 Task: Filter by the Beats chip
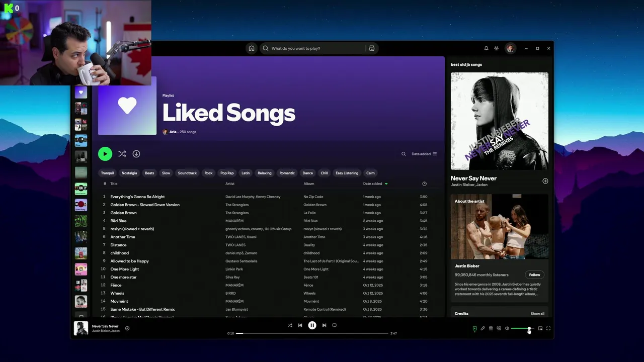[x=149, y=173]
